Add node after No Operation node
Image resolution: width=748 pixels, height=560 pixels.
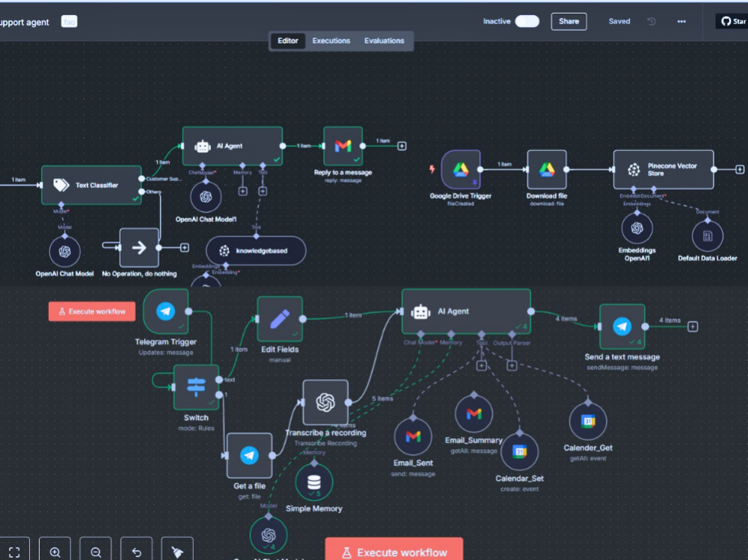185,247
